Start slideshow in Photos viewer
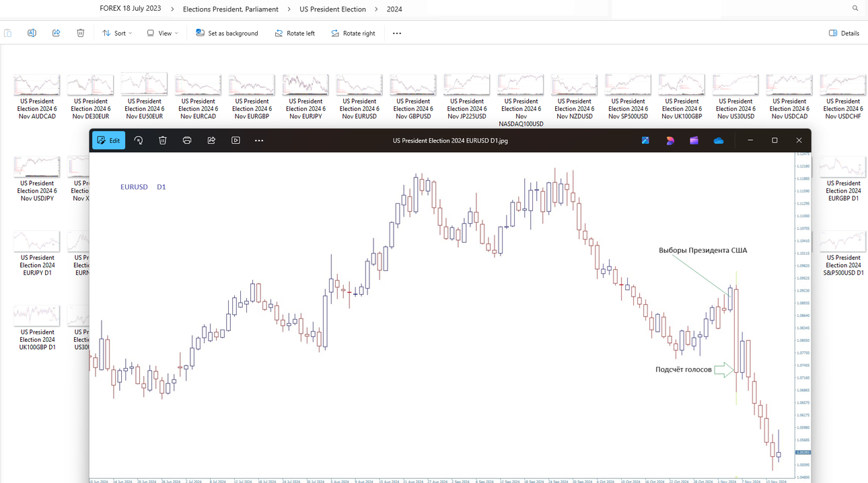This screenshot has height=483, width=868. (x=236, y=141)
